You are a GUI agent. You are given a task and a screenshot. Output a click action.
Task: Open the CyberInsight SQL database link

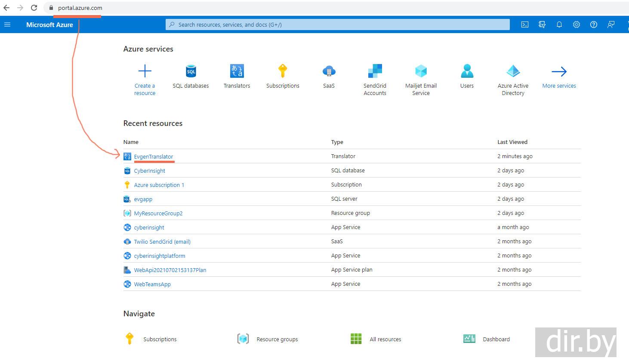pyautogui.click(x=149, y=171)
